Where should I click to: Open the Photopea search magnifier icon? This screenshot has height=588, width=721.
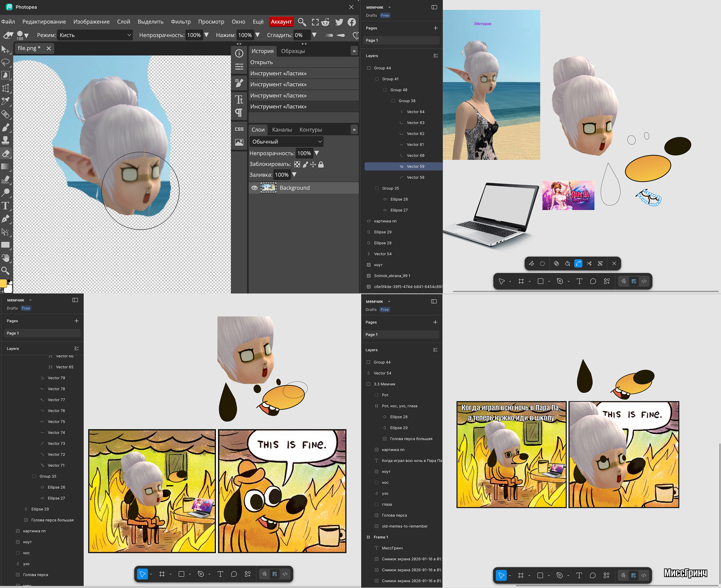(302, 22)
